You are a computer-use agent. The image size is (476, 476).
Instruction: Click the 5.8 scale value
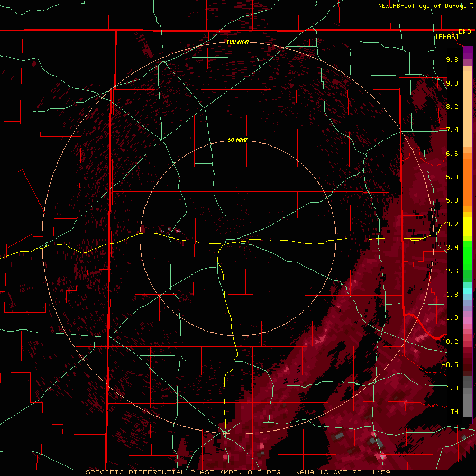452,177
